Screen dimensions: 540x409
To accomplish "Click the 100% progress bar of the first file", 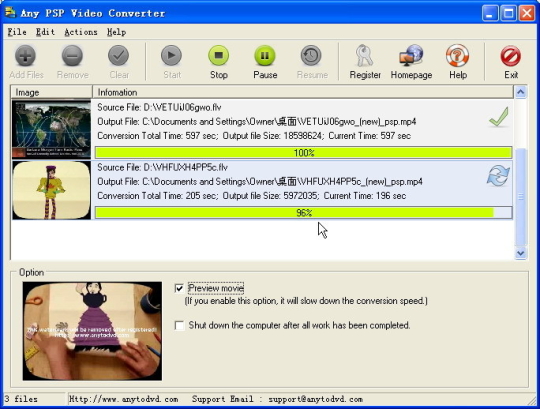I will coord(304,153).
